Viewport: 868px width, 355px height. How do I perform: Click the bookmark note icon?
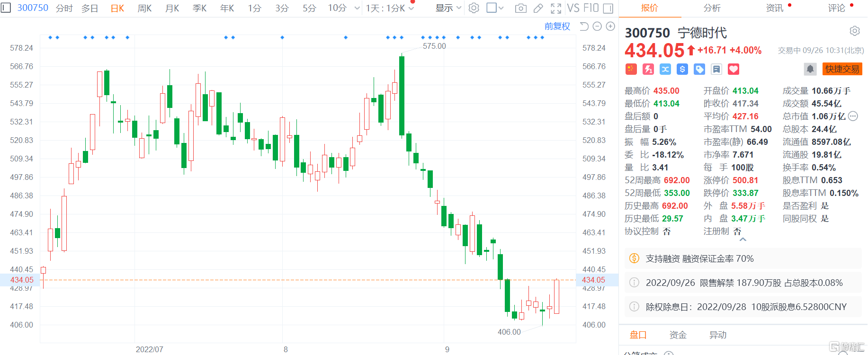pyautogui.click(x=716, y=69)
